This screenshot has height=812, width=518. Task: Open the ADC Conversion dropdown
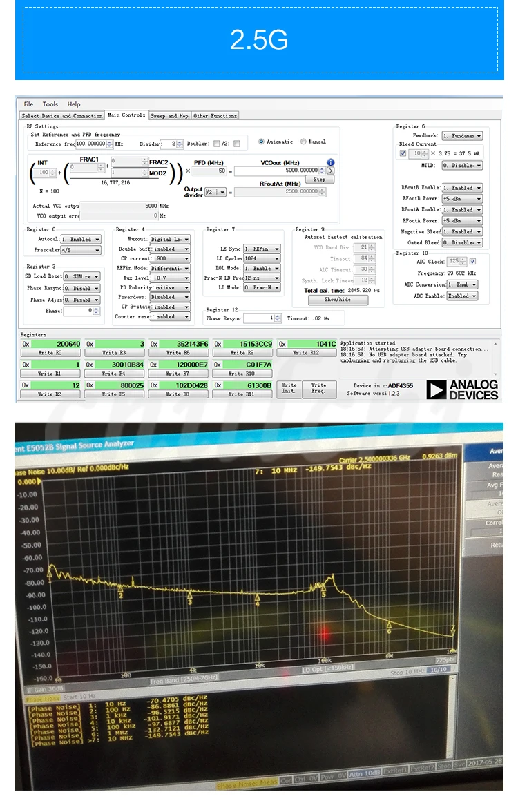[x=462, y=284]
